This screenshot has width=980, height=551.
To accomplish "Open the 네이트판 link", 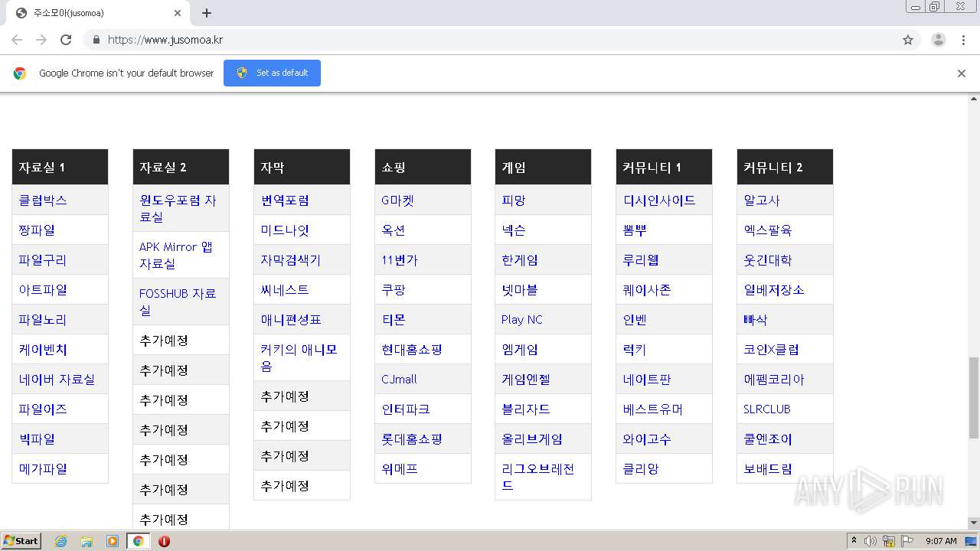I will (647, 379).
